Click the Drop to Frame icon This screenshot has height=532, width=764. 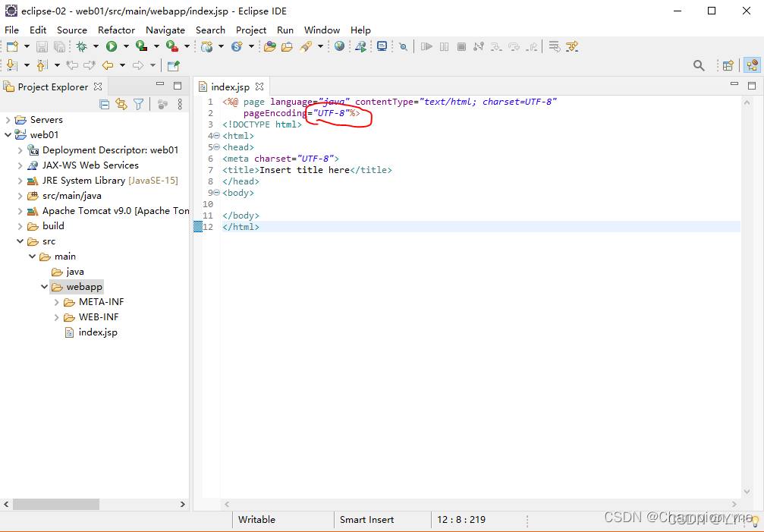pos(555,46)
